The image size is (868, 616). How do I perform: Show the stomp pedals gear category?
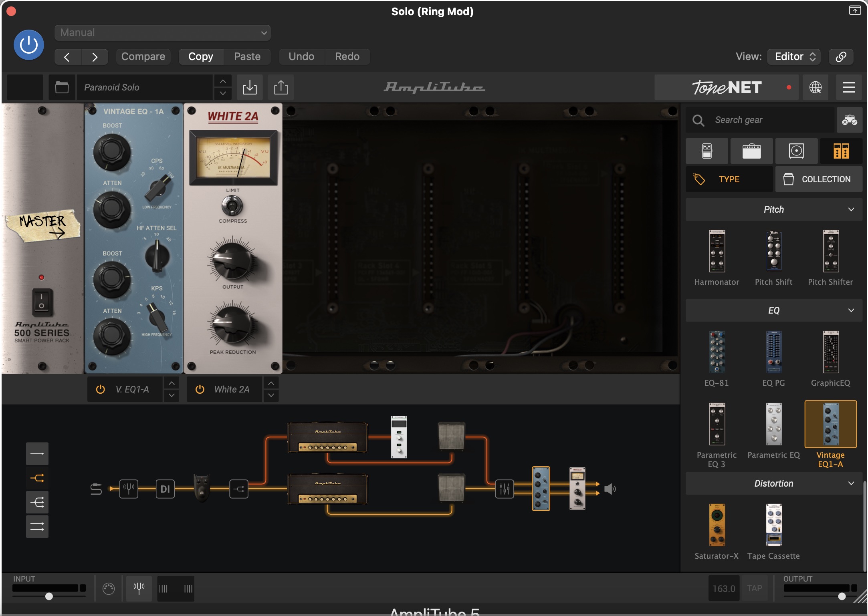(707, 151)
